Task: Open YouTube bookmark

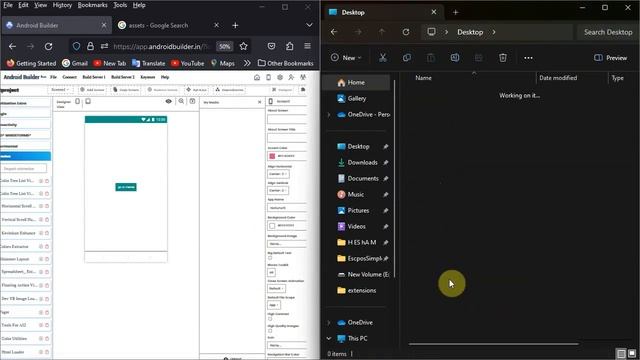Action: (x=187, y=63)
